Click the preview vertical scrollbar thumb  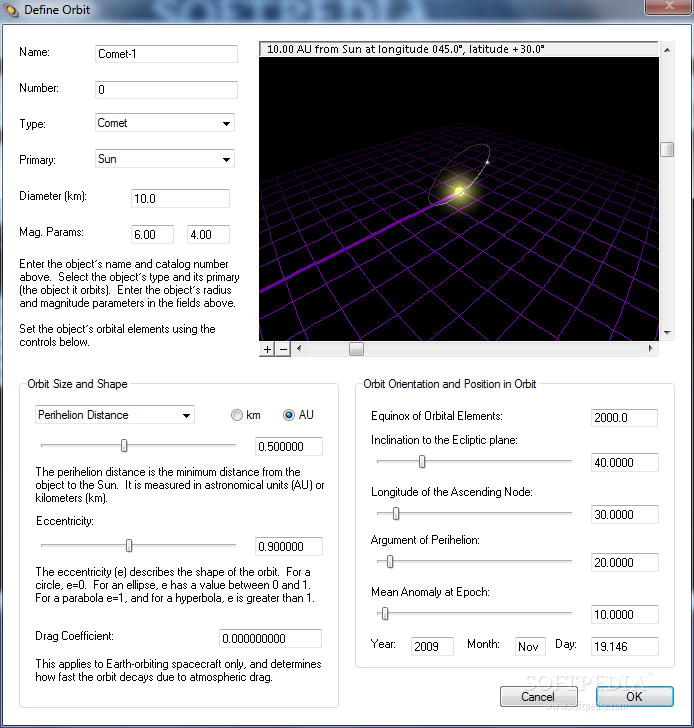[x=667, y=150]
